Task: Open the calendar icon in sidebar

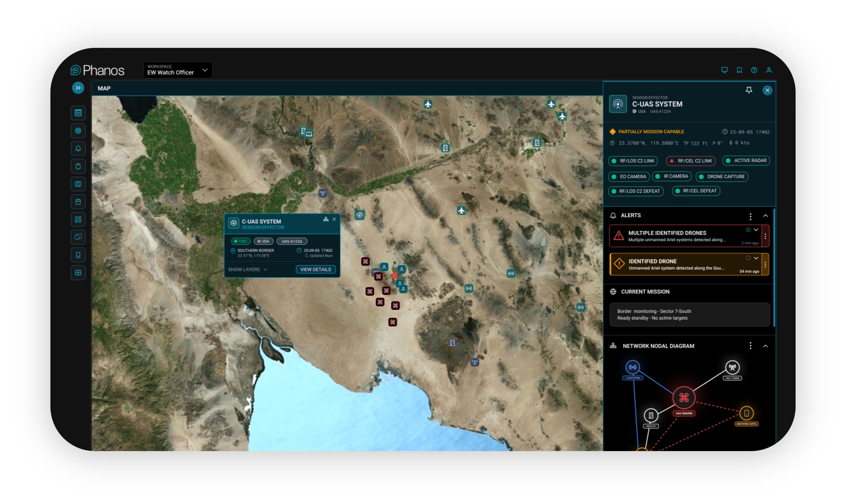Action: tap(78, 202)
